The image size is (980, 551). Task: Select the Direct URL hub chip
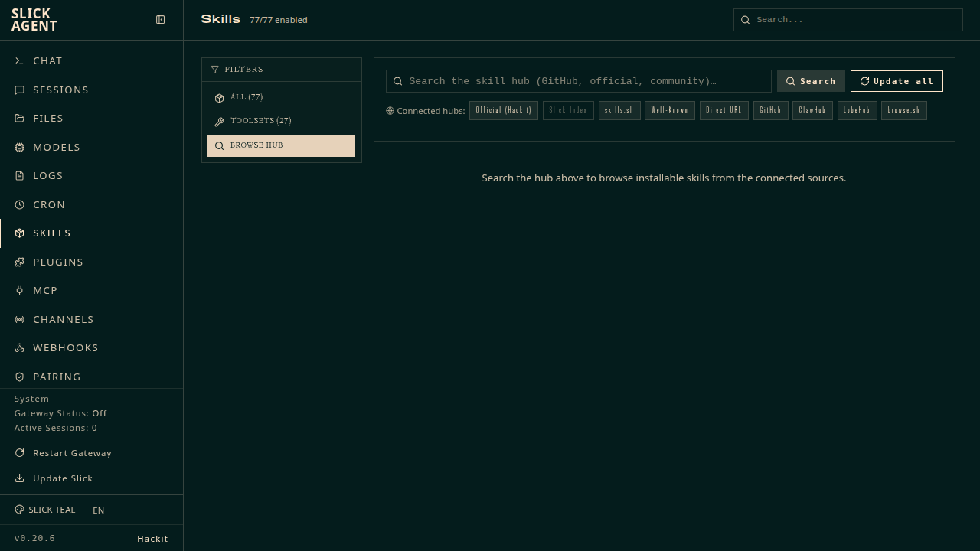pyautogui.click(x=724, y=110)
